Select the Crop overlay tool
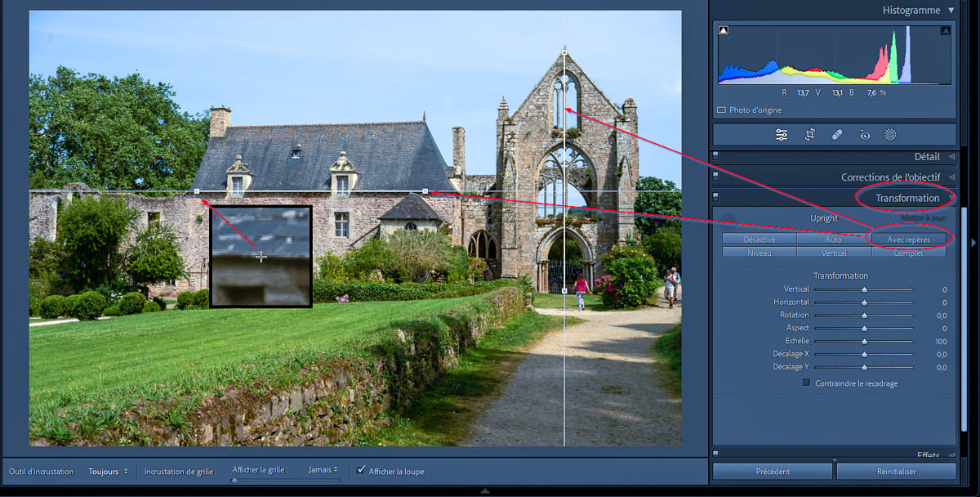 [810, 135]
